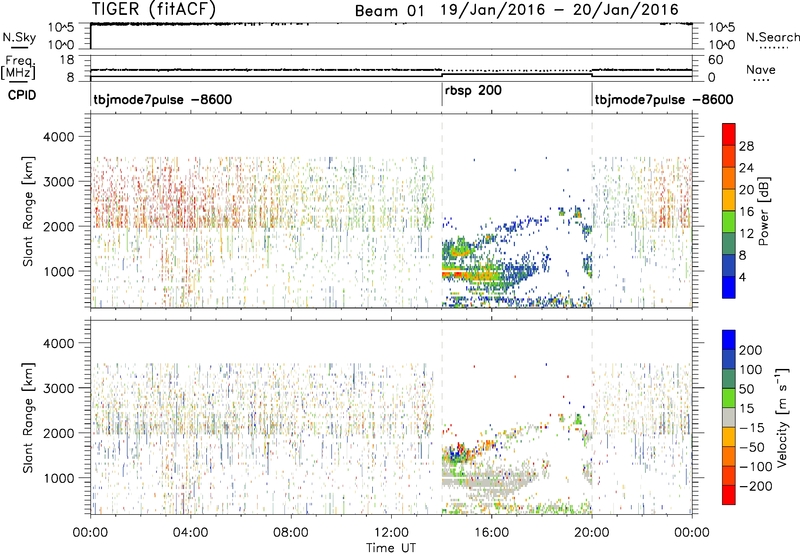Click the "tbjmode7pulse -8600" label after 20:00
Image resolution: width=800 pixels, height=554 pixels.
tap(664, 99)
